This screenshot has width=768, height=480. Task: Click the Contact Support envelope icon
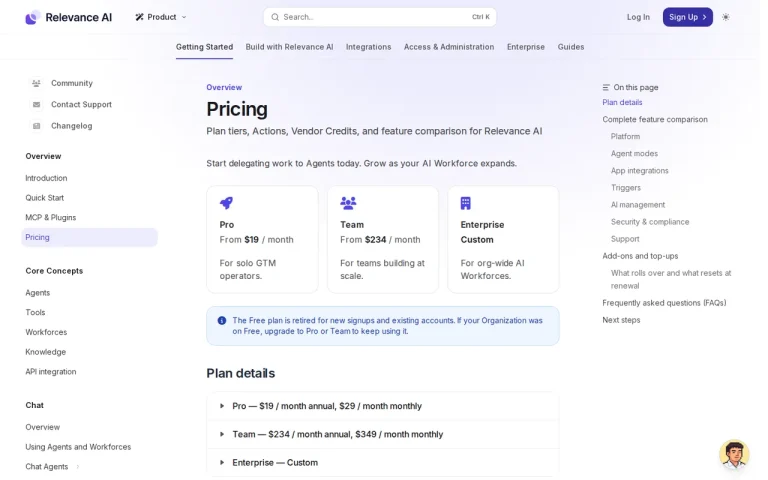tap(36, 105)
